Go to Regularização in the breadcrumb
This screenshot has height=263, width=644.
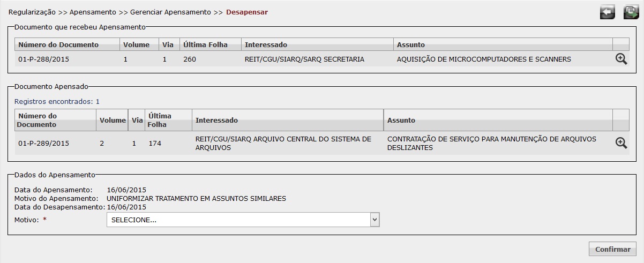tap(32, 12)
